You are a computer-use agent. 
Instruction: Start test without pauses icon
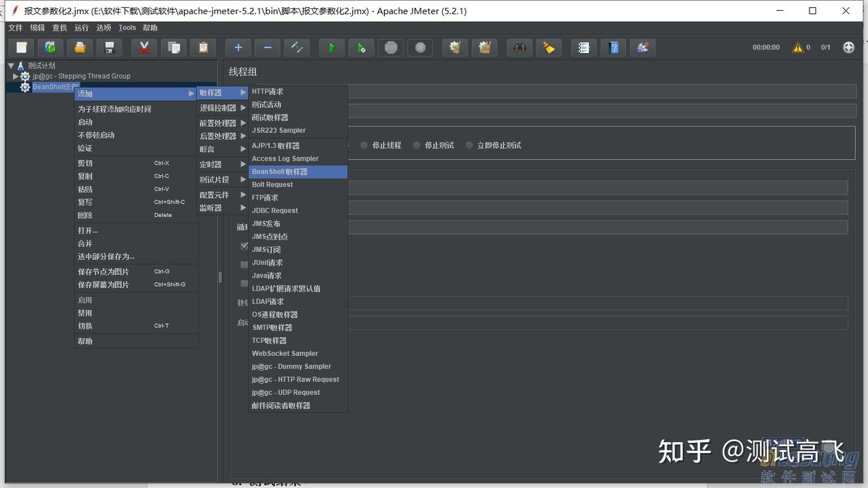click(361, 48)
